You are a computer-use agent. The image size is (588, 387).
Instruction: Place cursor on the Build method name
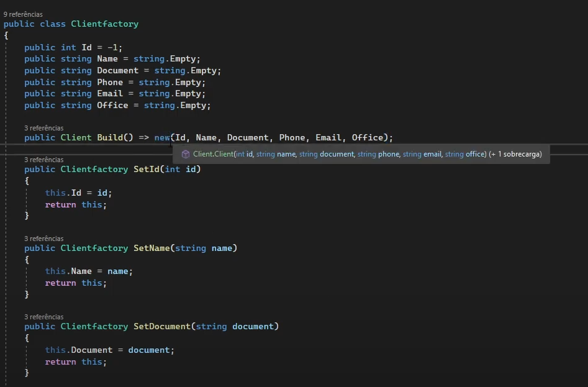pyautogui.click(x=110, y=137)
